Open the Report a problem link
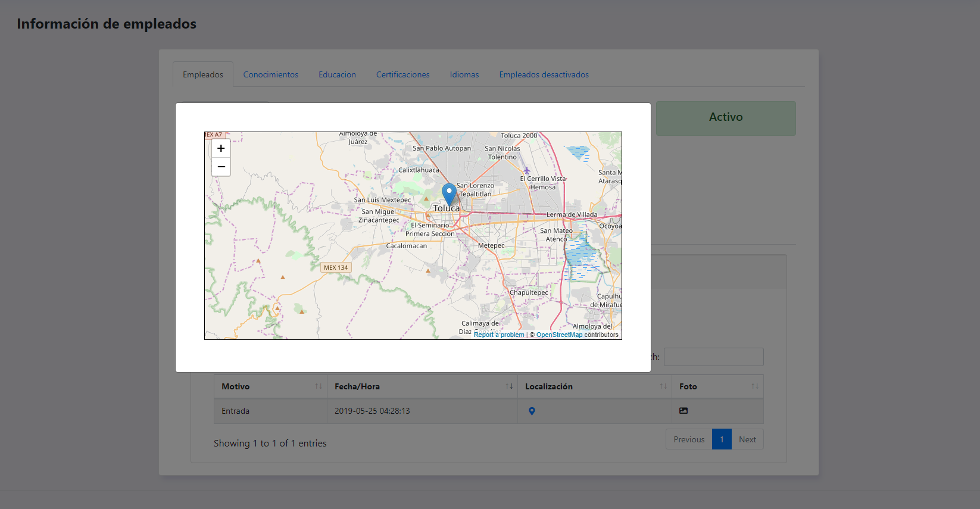The image size is (980, 509). tap(499, 335)
